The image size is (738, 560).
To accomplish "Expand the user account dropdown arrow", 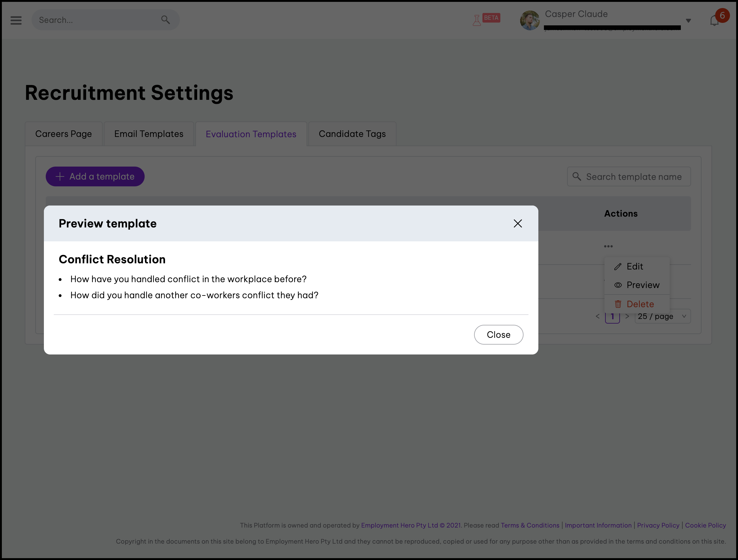I will pyautogui.click(x=688, y=21).
